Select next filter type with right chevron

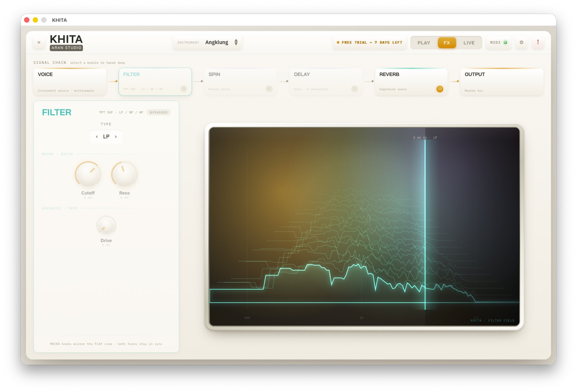click(116, 137)
